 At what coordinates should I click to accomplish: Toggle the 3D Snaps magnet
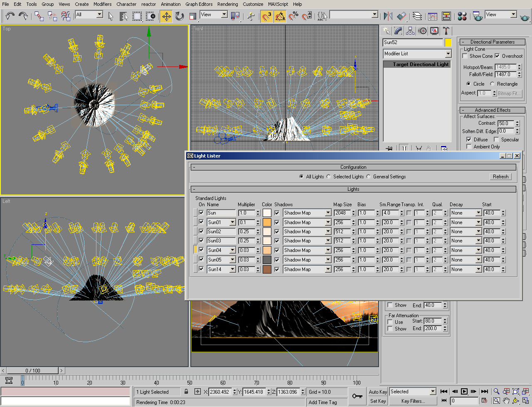266,16
